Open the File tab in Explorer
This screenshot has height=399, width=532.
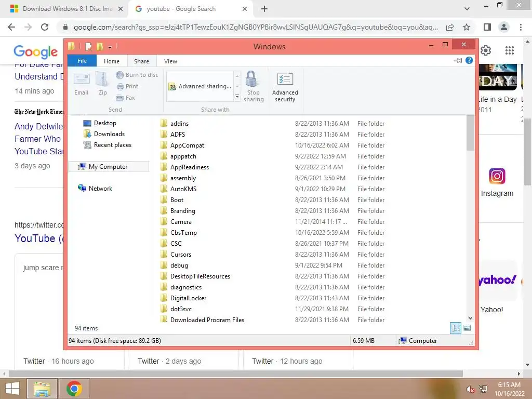82,61
